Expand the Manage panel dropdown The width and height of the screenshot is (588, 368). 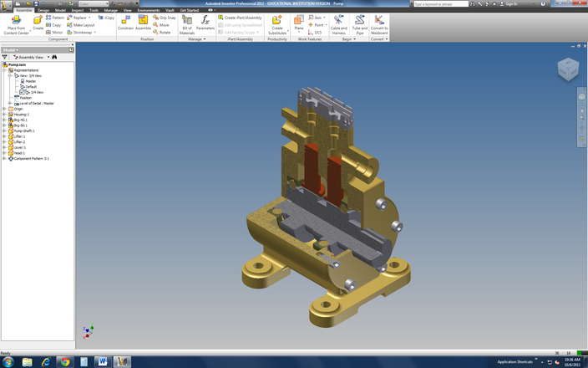[x=205, y=39]
